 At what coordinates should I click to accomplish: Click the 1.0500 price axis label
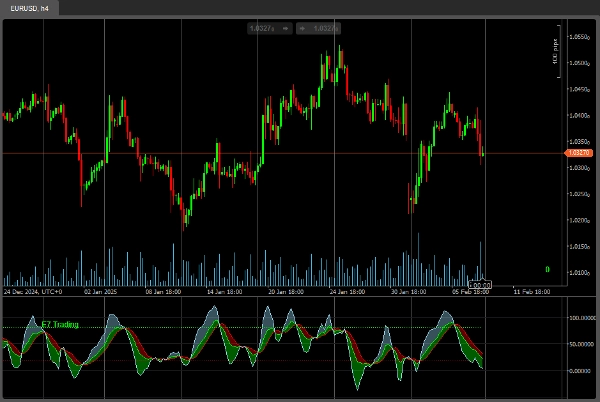coord(579,63)
